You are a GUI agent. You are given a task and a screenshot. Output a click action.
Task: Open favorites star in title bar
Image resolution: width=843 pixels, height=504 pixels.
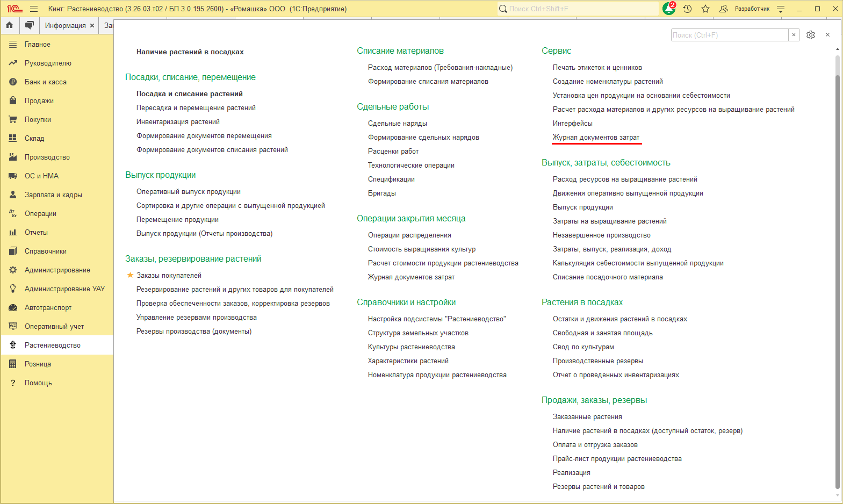[x=705, y=9]
